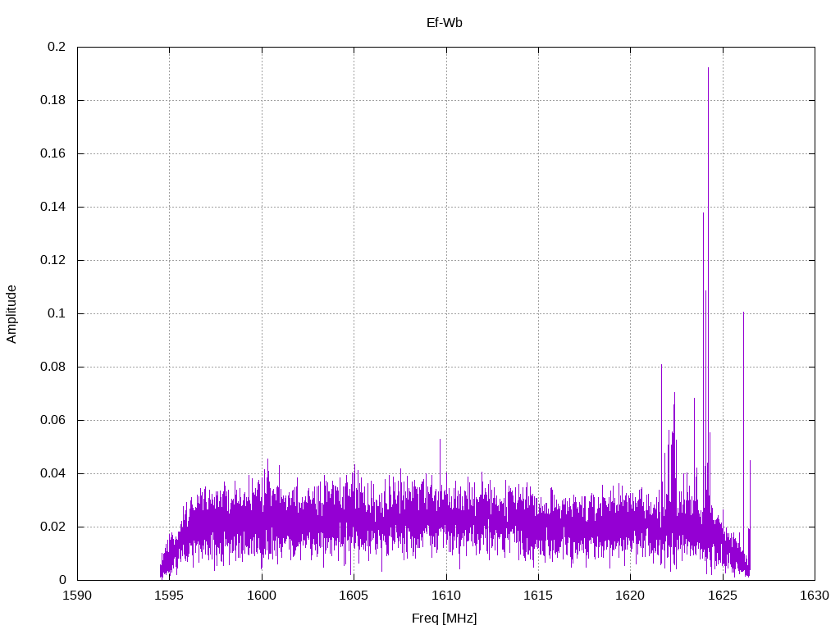Click the x-axis tick label 1590
The image size is (840, 630).
point(77,596)
